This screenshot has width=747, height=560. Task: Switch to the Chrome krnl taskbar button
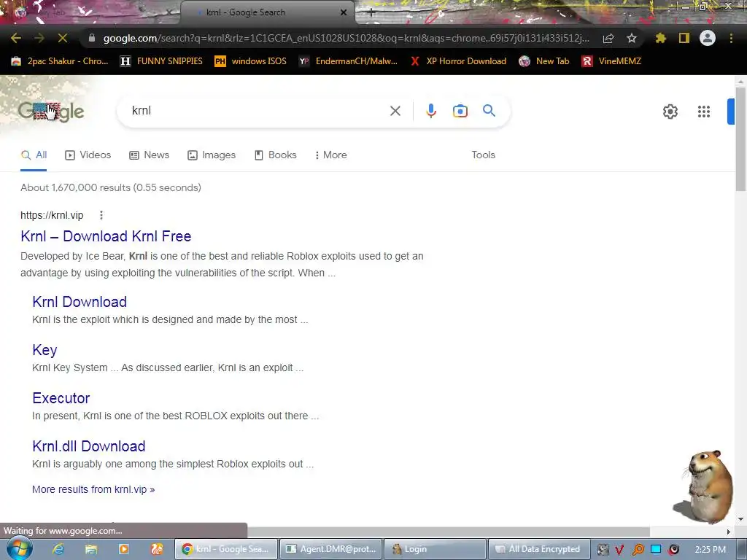tap(226, 549)
